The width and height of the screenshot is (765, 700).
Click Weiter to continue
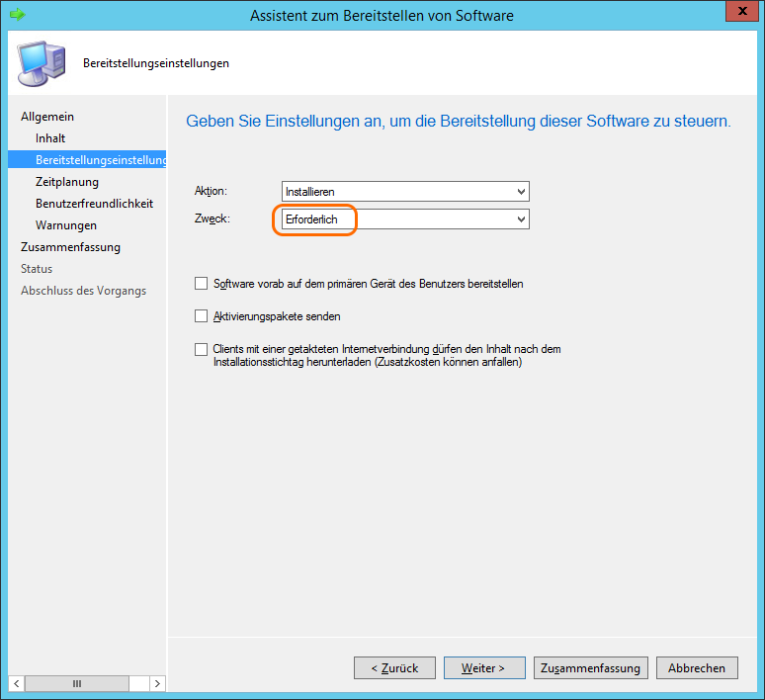pyautogui.click(x=483, y=668)
